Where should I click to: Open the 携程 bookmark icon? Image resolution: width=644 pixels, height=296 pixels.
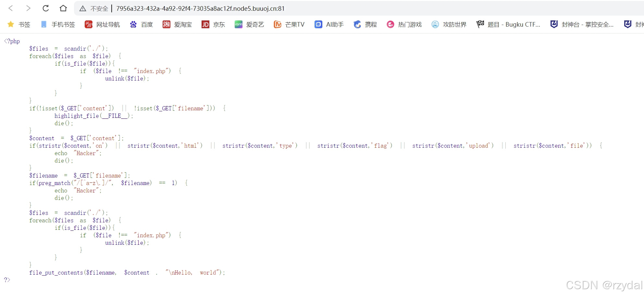(x=357, y=24)
